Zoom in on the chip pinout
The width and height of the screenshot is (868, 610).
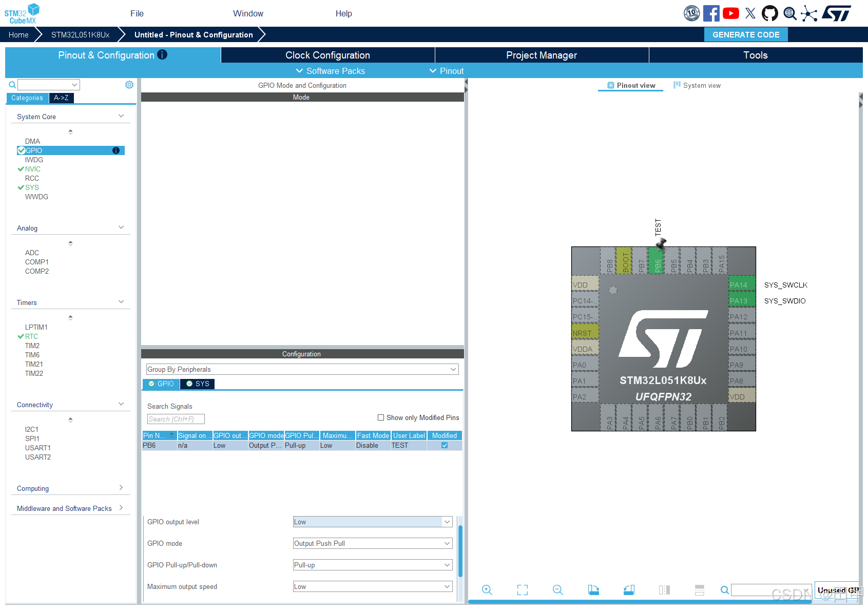coord(487,590)
